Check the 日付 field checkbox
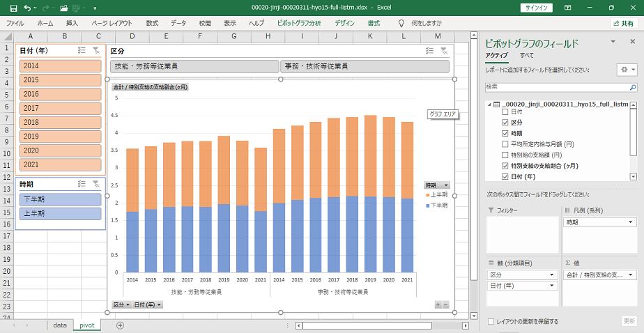Viewport: 644px width, 333px height. pyautogui.click(x=505, y=111)
